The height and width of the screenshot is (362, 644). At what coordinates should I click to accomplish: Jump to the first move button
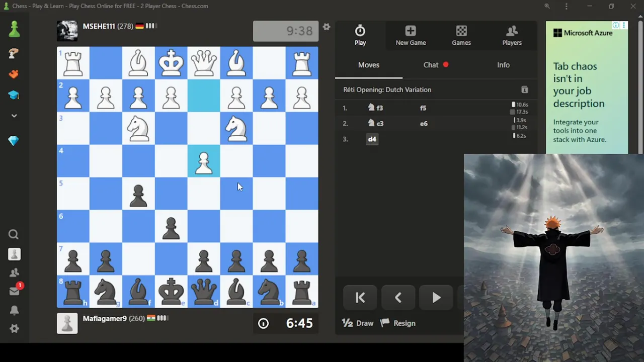[x=360, y=298]
